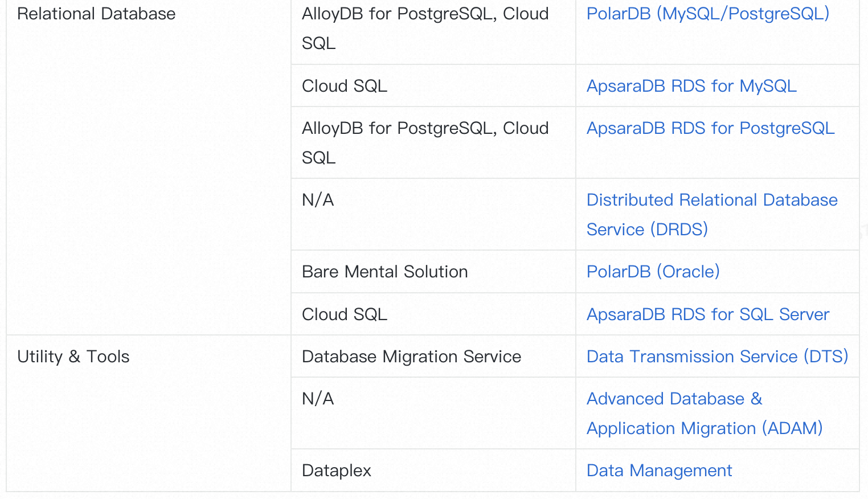868x499 pixels.
Task: Click Cloud SQL beside ApsaraDB RDS for SQL Server
Action: (345, 314)
